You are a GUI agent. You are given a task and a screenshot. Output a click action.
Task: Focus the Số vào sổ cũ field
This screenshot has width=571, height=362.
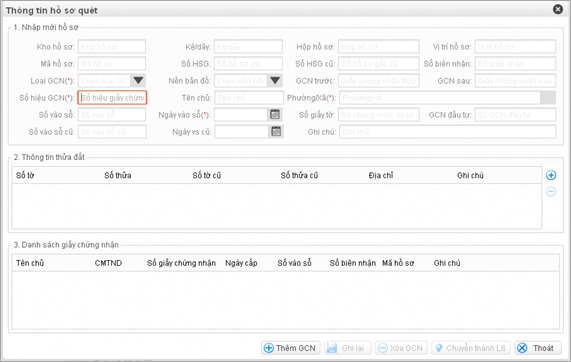112,131
